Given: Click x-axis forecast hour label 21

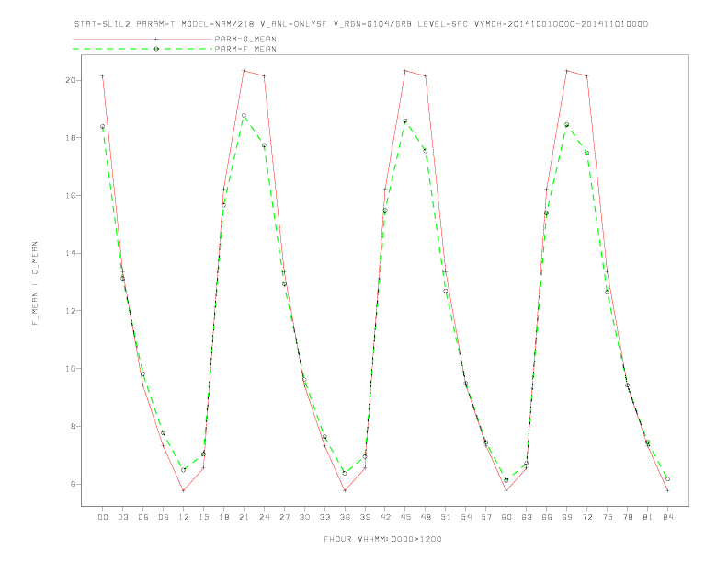Looking at the screenshot, I should pos(244,517).
